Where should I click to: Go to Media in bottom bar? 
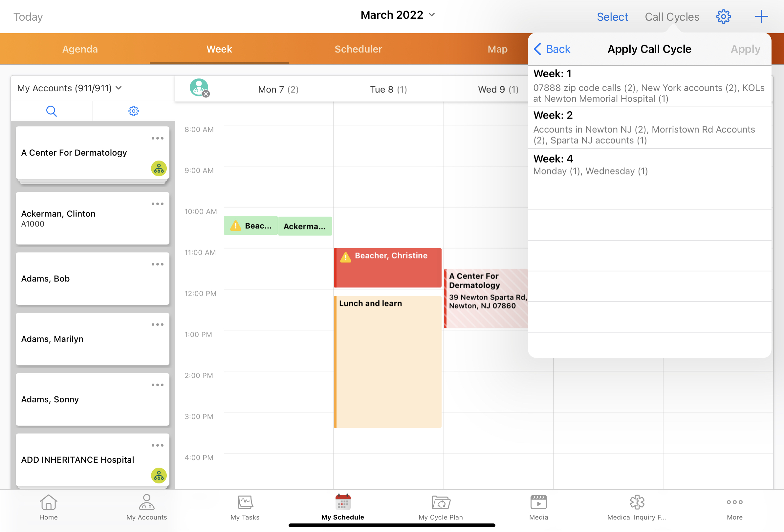(x=538, y=507)
